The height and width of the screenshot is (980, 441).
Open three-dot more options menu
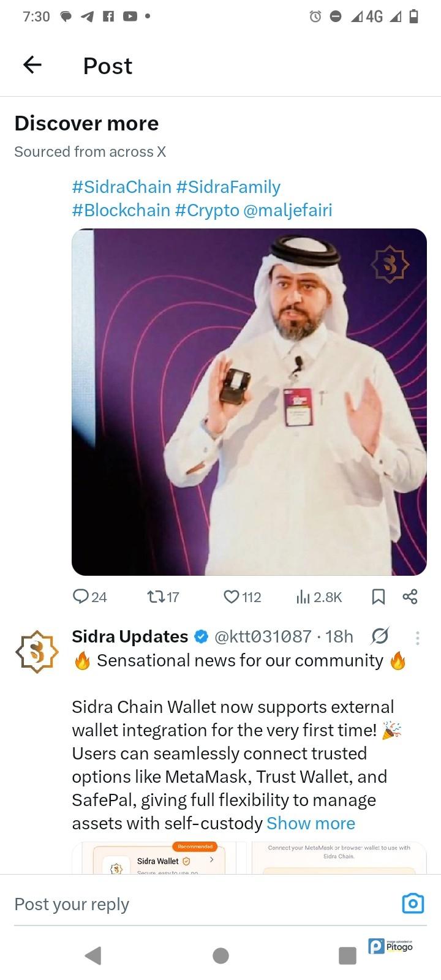pyautogui.click(x=417, y=638)
